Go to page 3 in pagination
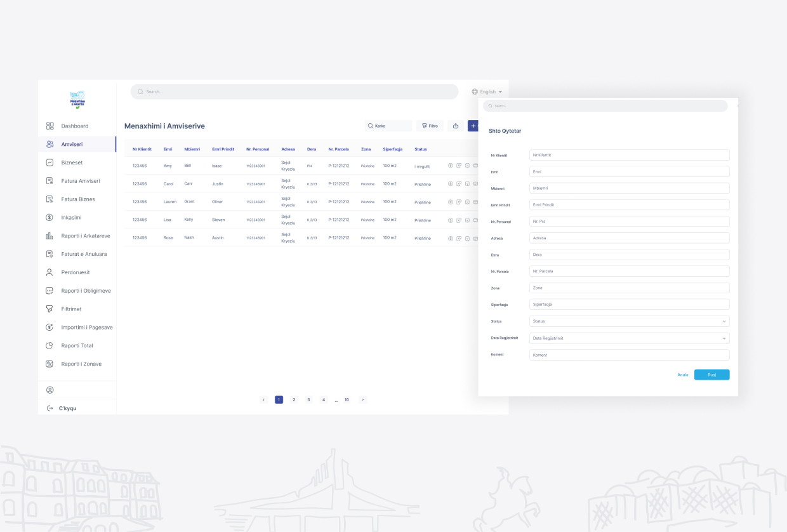The image size is (787, 532). click(x=308, y=400)
